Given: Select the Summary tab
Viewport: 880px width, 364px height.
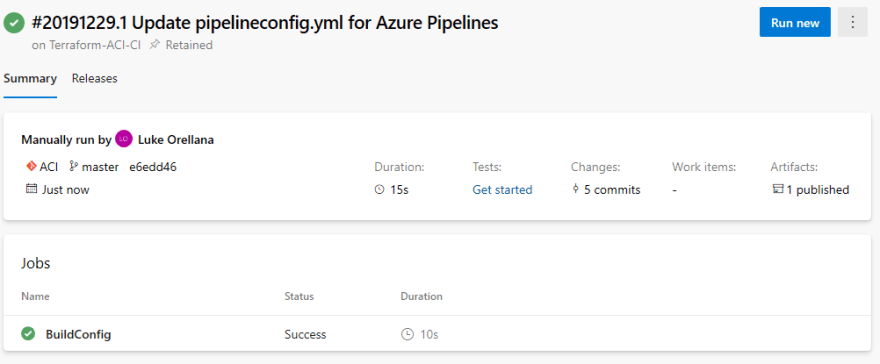Looking at the screenshot, I should point(30,79).
